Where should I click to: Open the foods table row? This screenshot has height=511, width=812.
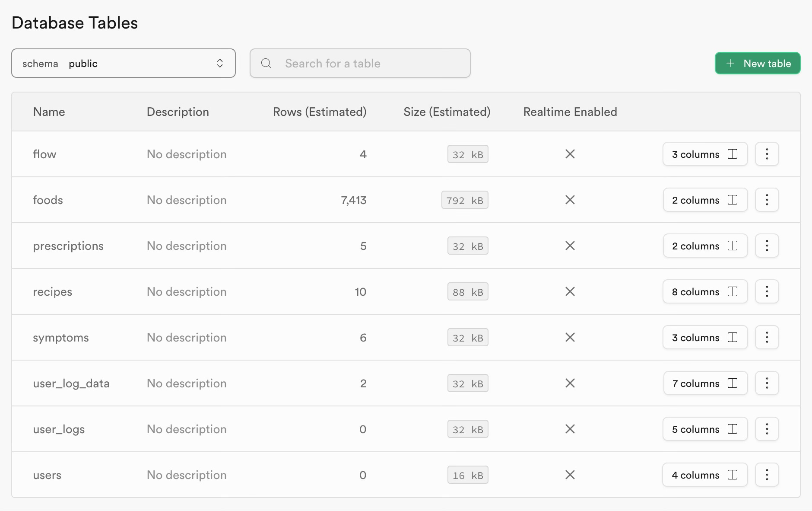406,200
